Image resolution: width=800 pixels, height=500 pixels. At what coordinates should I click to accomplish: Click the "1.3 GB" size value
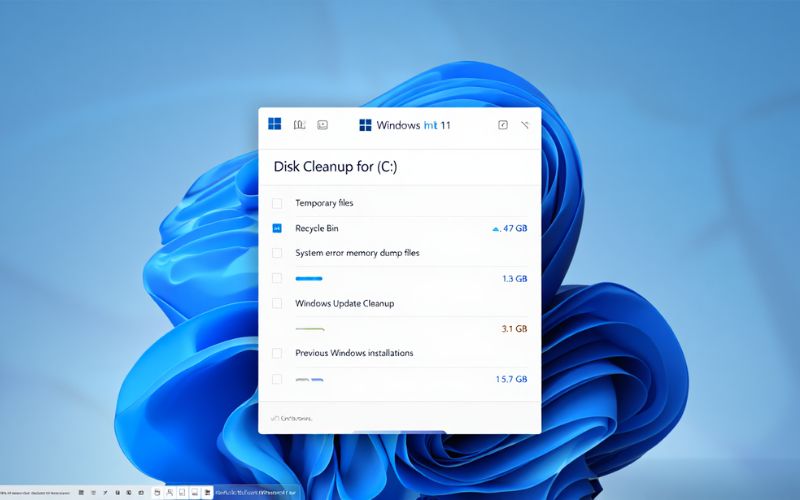point(514,279)
